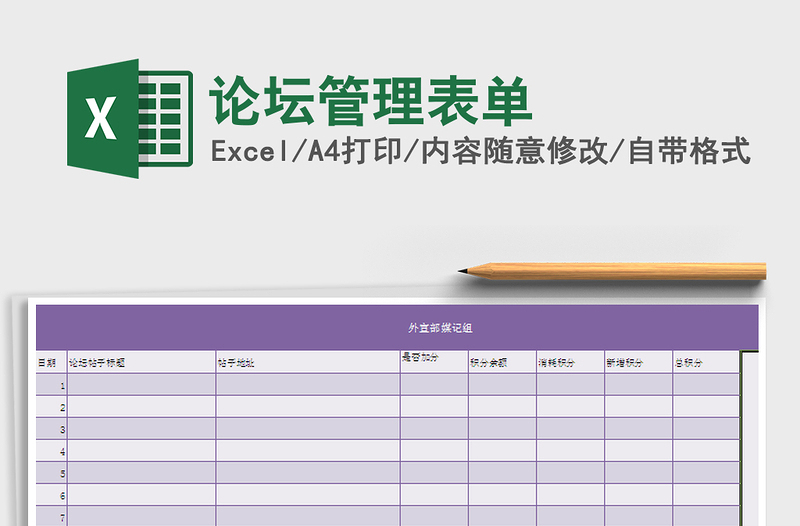Click the 论坛管理表单 title text
800x526 pixels.
click(371, 101)
